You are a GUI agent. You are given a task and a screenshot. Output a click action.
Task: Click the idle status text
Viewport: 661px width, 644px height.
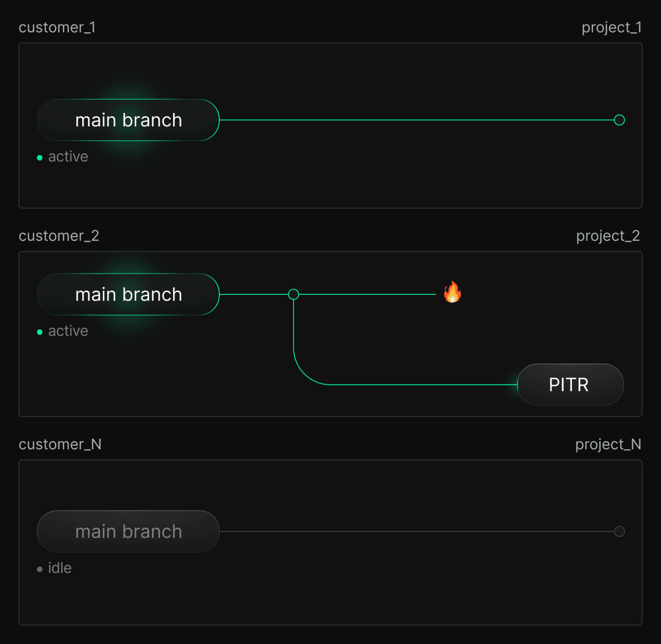(60, 568)
